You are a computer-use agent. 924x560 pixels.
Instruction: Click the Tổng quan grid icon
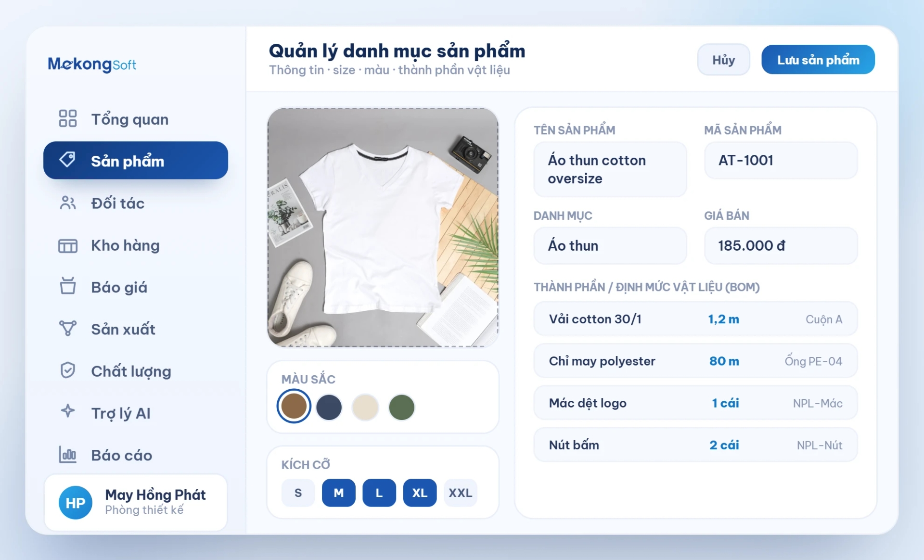point(67,118)
